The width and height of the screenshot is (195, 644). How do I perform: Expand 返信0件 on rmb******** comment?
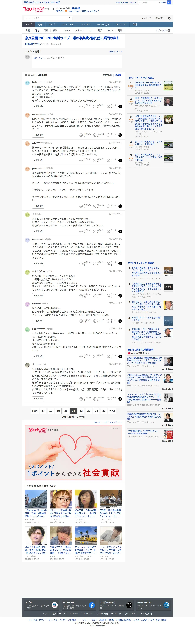pos(38,135)
